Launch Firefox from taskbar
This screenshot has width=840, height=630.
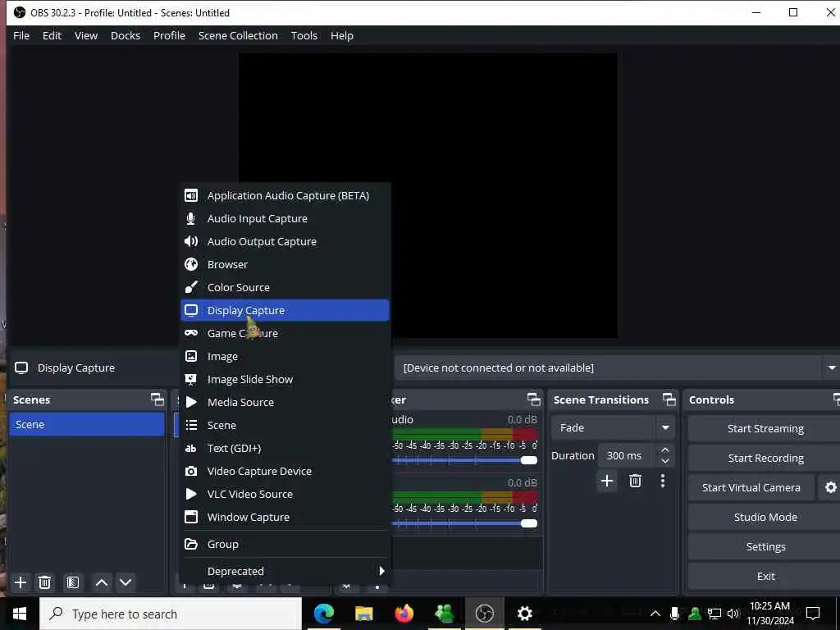[404, 614]
